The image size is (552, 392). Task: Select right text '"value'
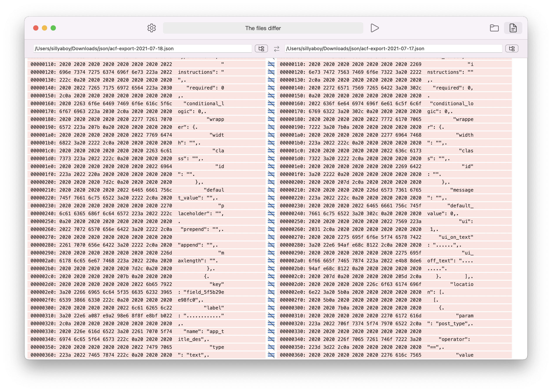pyautogui.click(x=465, y=355)
